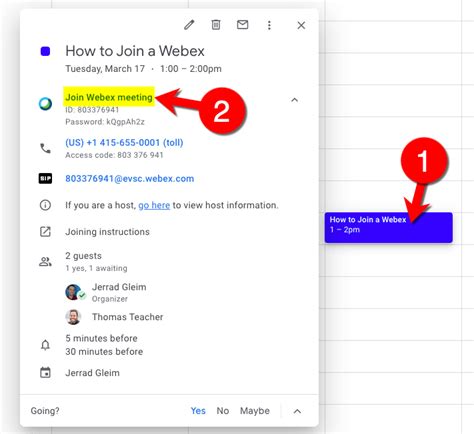Viewport: 474px width, 434px height.
Task: Click the info circle icon
Action: tap(45, 205)
